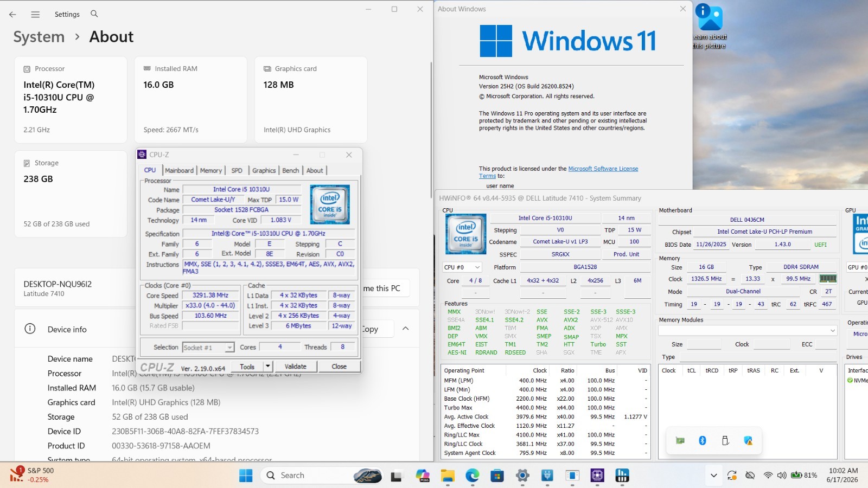Open the Graphics tab in CPU-Z
The height and width of the screenshot is (488, 868).
264,170
